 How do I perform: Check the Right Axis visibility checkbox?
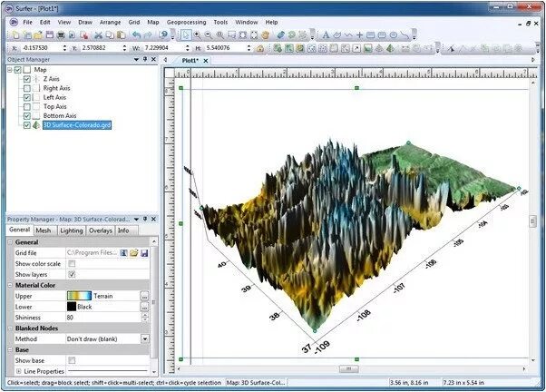tap(27, 88)
